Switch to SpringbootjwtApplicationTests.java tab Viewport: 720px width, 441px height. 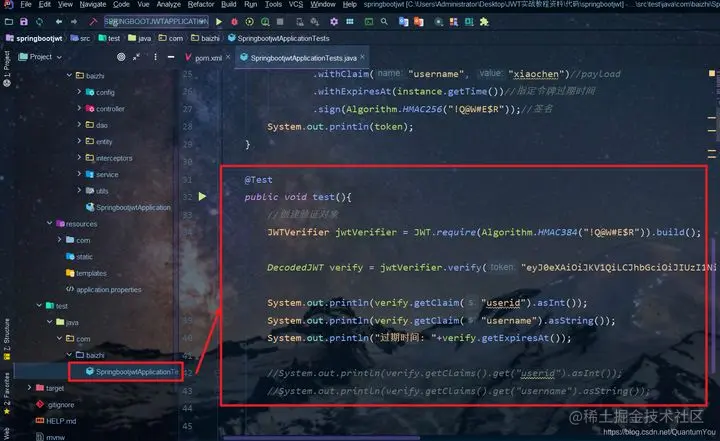[x=304, y=57]
